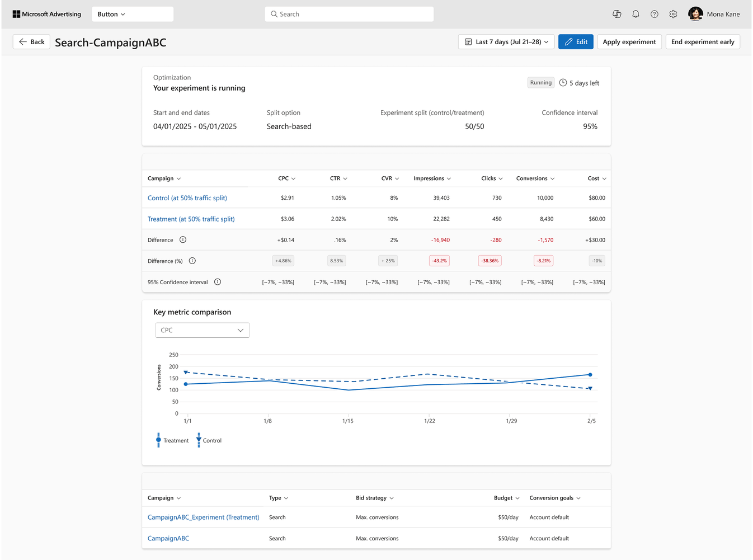Screen dimensions: 753x560
Task: Sort by the Cost column header
Action: (597, 178)
